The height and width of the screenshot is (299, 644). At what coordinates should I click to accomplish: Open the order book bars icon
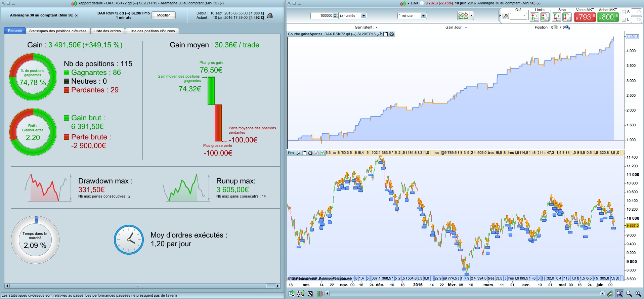pos(320,294)
